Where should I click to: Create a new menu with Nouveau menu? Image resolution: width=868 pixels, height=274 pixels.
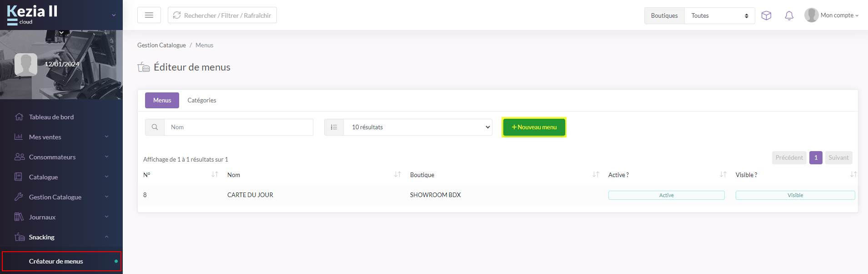(x=534, y=127)
